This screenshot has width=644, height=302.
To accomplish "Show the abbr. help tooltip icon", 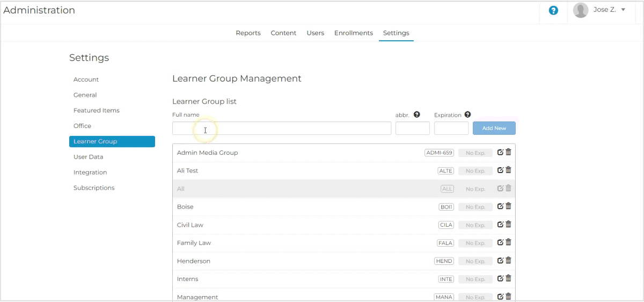I will coord(416,114).
